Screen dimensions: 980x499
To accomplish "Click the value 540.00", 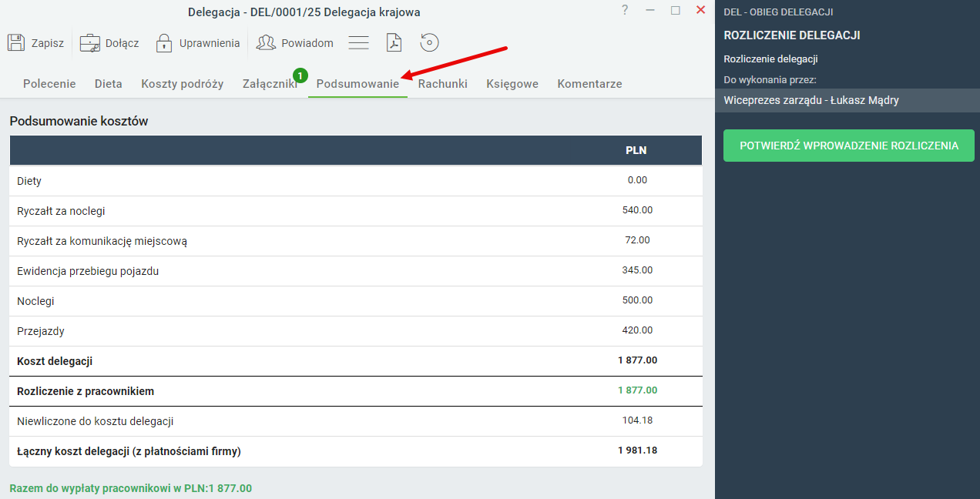I will tap(637, 210).
